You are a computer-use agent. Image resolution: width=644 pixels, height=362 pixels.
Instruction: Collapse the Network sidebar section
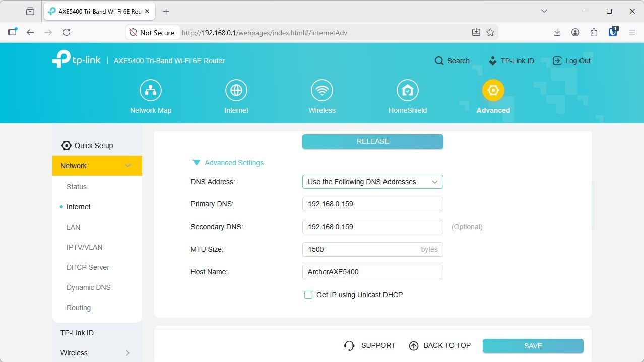pyautogui.click(x=128, y=166)
